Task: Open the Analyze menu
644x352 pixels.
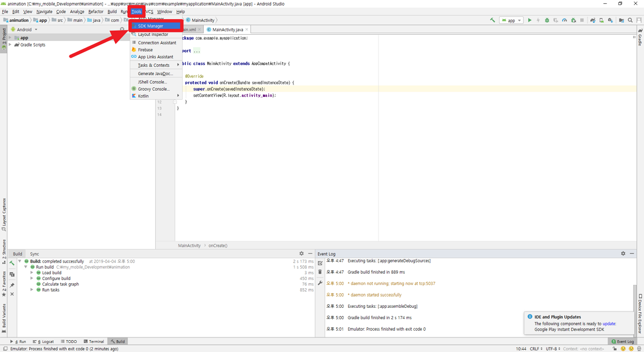Action: (x=77, y=12)
